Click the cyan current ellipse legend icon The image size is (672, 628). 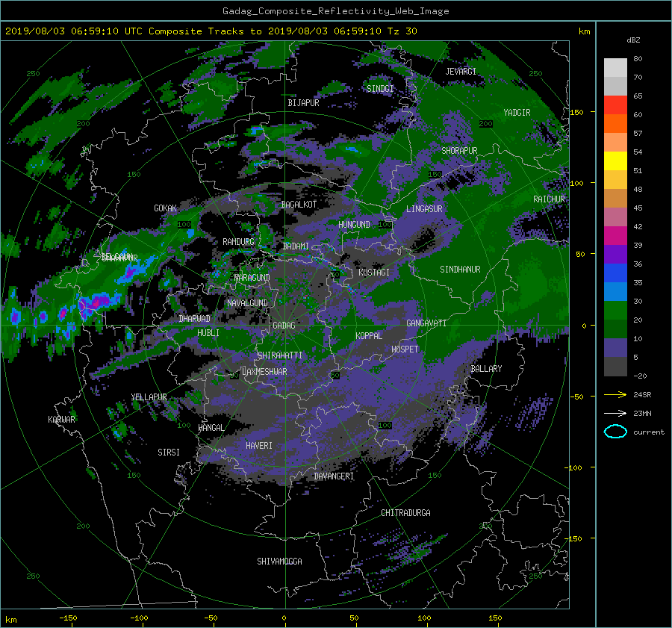coord(615,432)
